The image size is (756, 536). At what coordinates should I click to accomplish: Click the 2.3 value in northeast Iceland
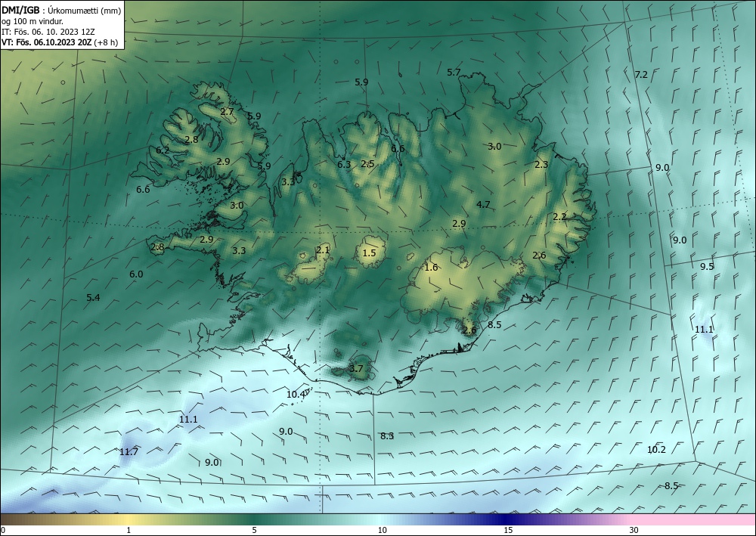pos(541,164)
